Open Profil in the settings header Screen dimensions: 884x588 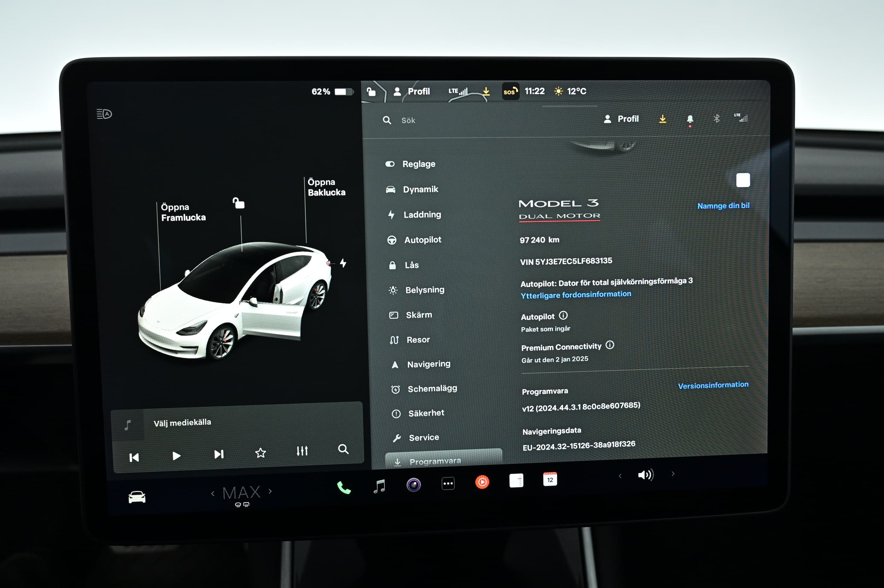(x=621, y=119)
